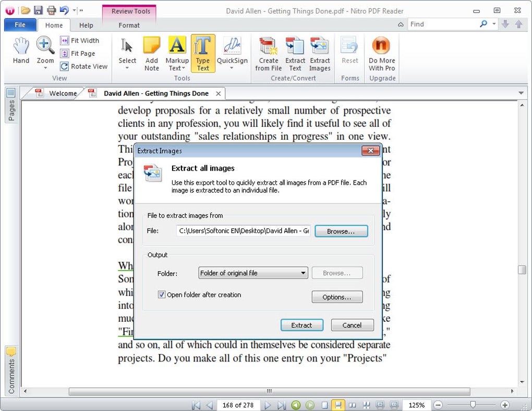Open the output Folder dropdown
This screenshot has width=532, height=411.
click(x=304, y=273)
